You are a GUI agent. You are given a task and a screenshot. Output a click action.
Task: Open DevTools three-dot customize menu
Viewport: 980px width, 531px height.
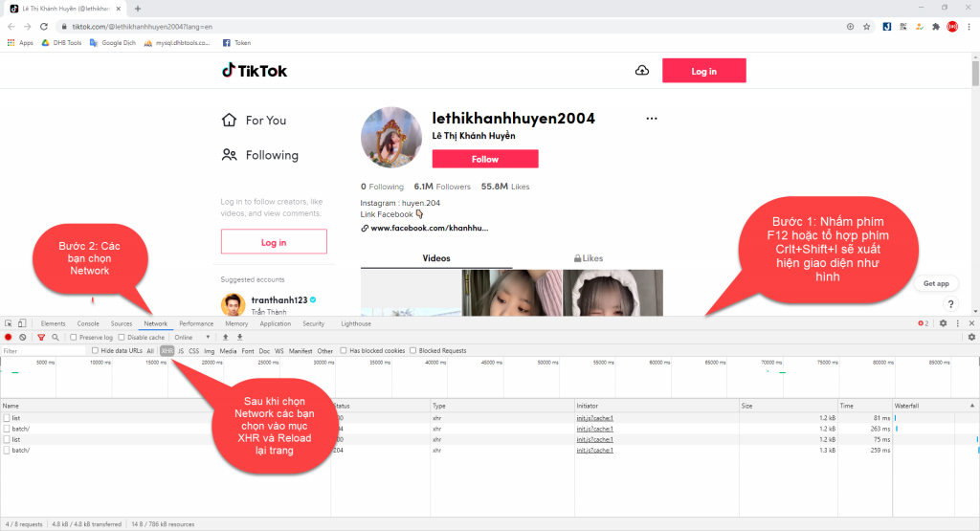tap(957, 323)
